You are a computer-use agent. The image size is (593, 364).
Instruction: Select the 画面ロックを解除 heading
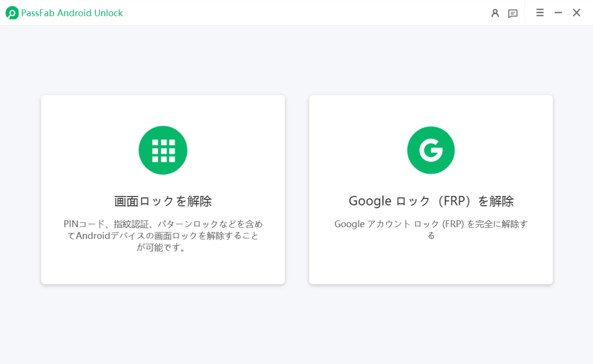tap(163, 201)
